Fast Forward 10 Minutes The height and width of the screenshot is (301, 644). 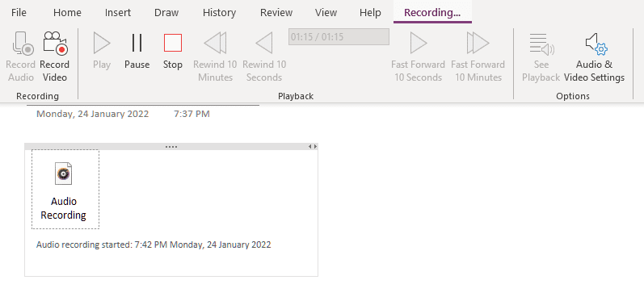478,43
